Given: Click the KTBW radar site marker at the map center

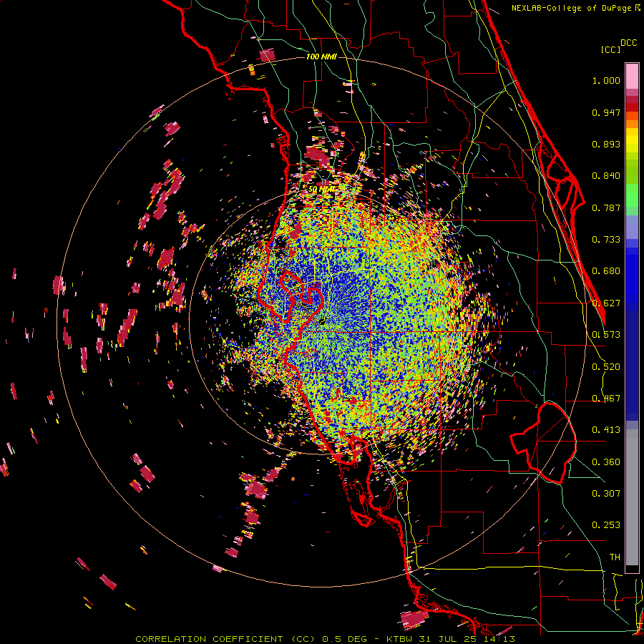Looking at the screenshot, I should coord(323,321).
